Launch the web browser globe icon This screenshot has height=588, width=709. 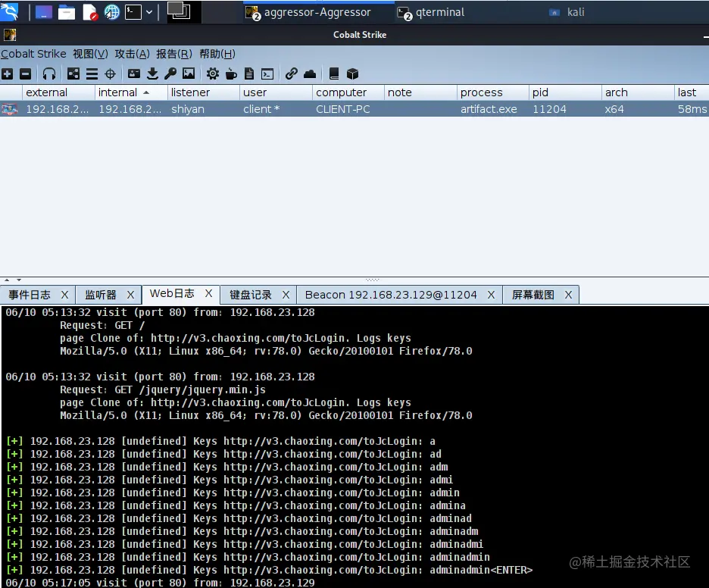pyautogui.click(x=111, y=12)
